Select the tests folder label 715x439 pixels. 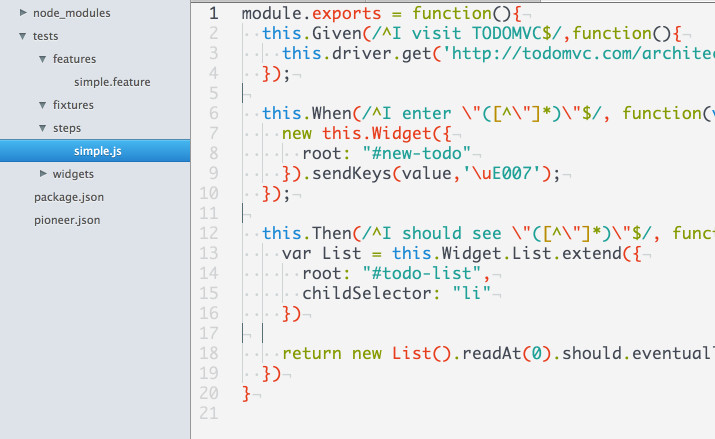46,36
